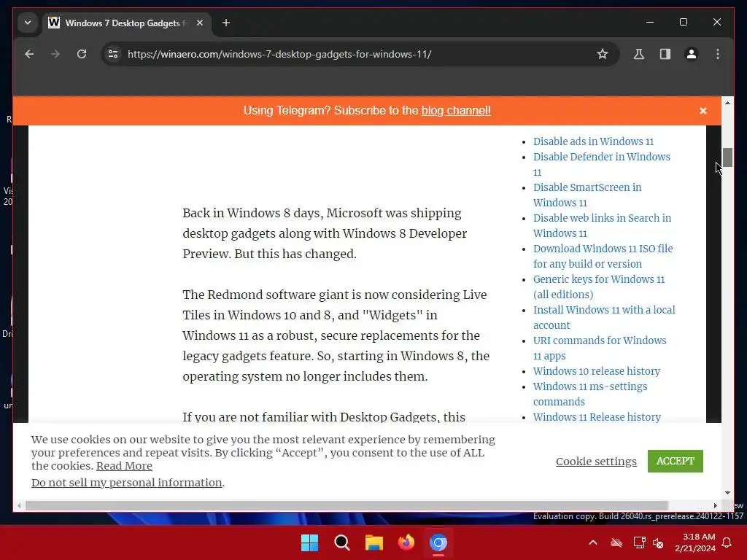Open Disable ads in Windows 11
The width and height of the screenshot is (747, 560).
[593, 141]
